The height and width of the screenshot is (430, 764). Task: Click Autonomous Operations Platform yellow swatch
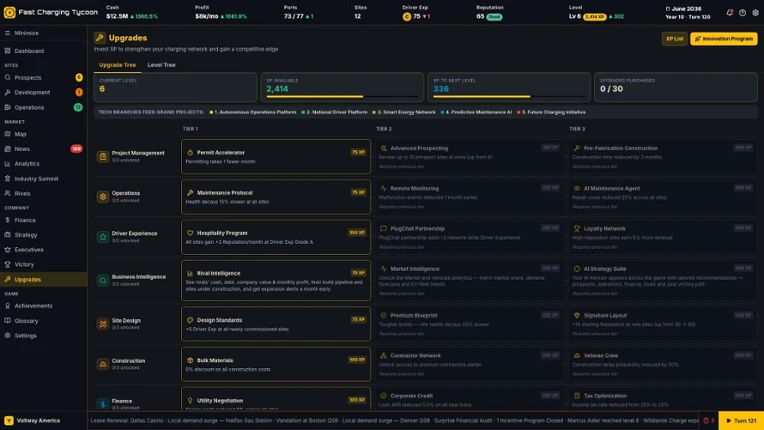point(211,112)
